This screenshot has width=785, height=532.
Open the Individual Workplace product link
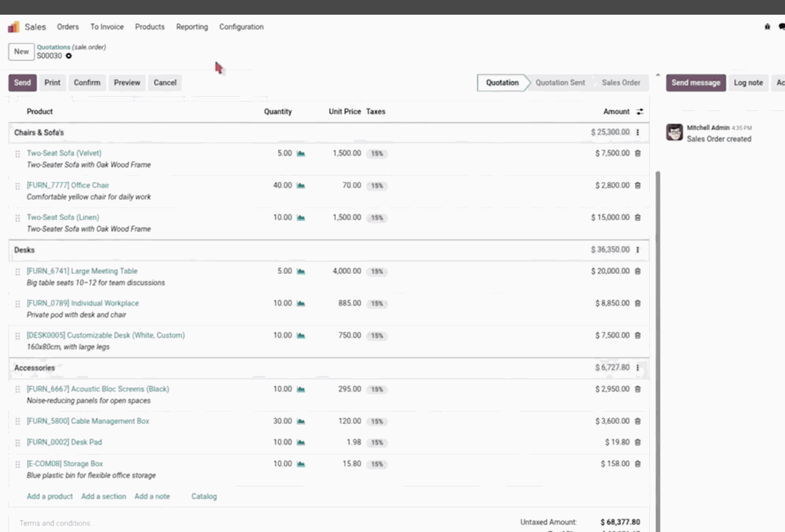pyautogui.click(x=83, y=303)
